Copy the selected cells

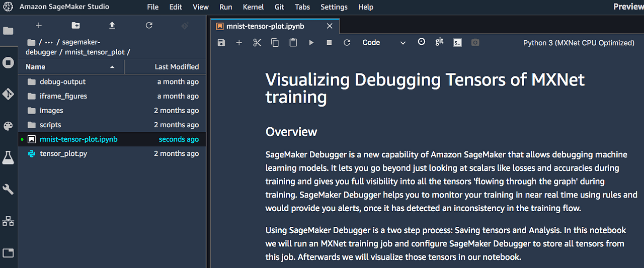(x=275, y=43)
